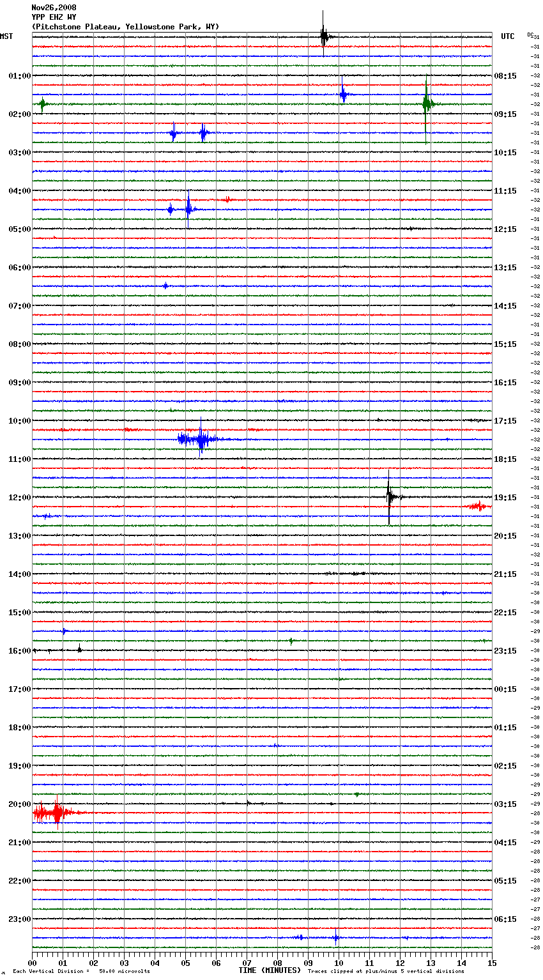
Task: Click the 19:15 UTC time label
Action: coord(505,498)
